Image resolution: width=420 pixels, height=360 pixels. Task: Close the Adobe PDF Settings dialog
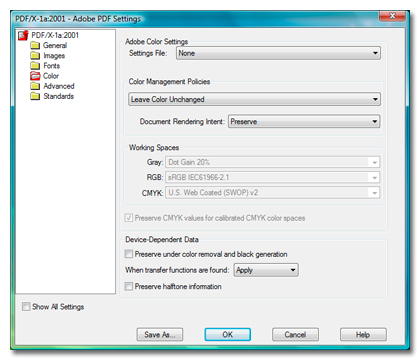tap(392, 16)
